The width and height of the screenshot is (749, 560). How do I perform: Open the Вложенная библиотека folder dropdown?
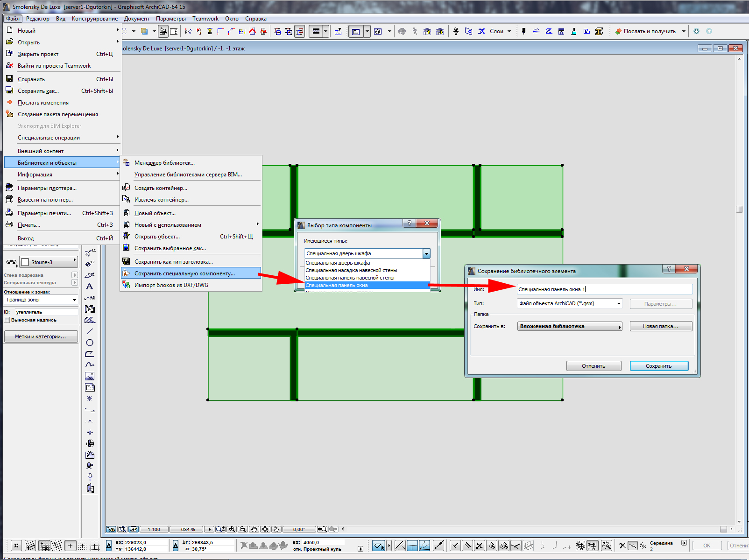pos(570,326)
